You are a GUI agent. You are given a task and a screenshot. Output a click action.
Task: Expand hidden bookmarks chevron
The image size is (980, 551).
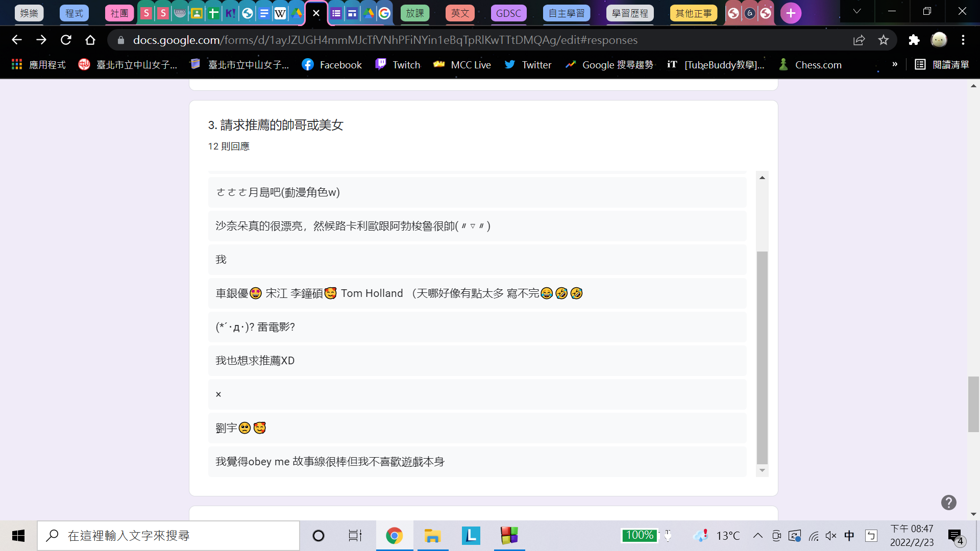(x=895, y=64)
